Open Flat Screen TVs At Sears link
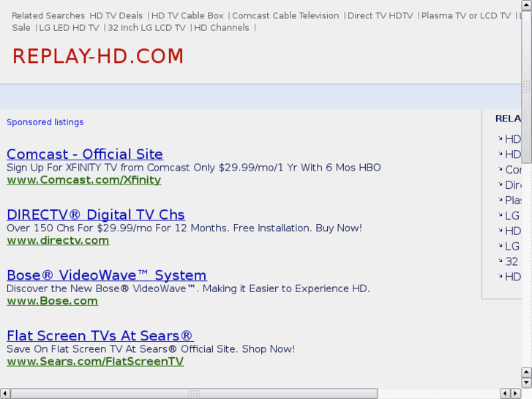Viewport: 532px width, 399px height. [x=100, y=335]
